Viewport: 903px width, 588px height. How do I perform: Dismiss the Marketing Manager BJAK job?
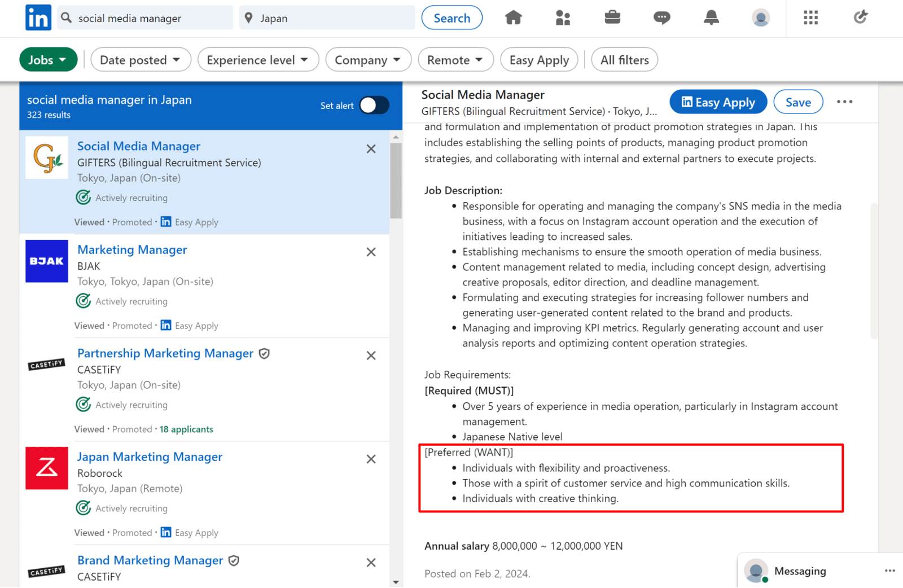click(371, 252)
